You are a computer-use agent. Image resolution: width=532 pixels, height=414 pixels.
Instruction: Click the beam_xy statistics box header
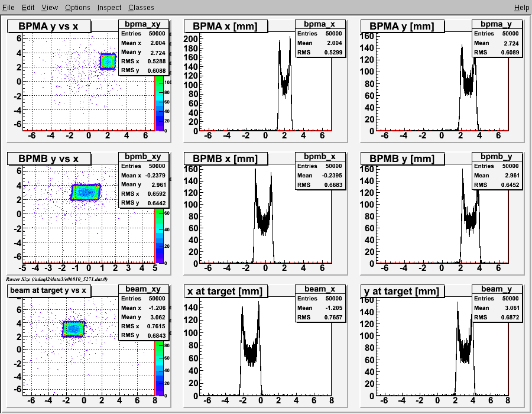[x=143, y=289]
